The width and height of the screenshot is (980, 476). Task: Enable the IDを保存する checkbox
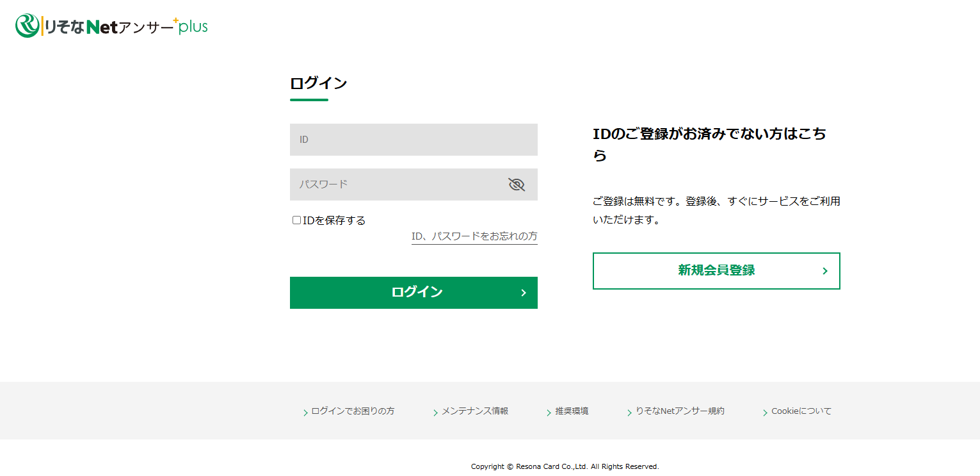[296, 219]
